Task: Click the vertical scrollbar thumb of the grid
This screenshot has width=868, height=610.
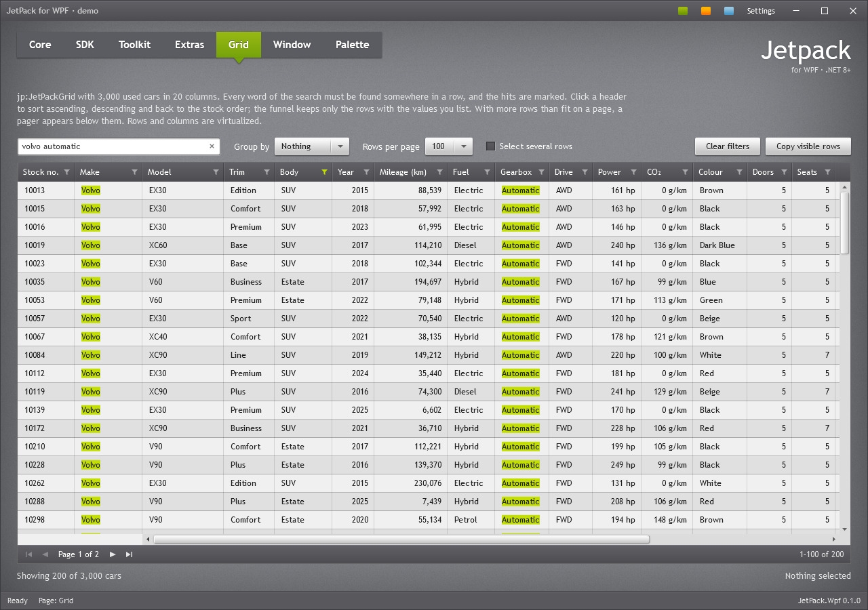Action: pyautogui.click(x=845, y=222)
